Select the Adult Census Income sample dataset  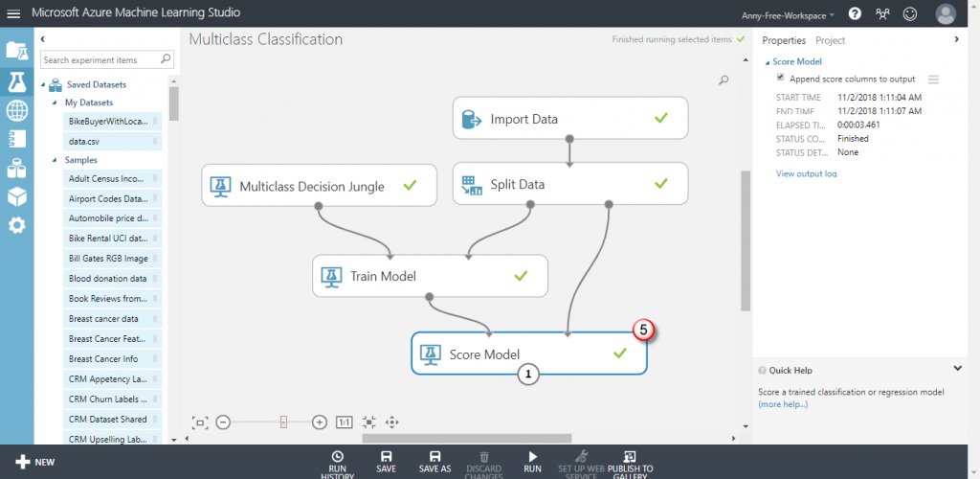click(112, 178)
